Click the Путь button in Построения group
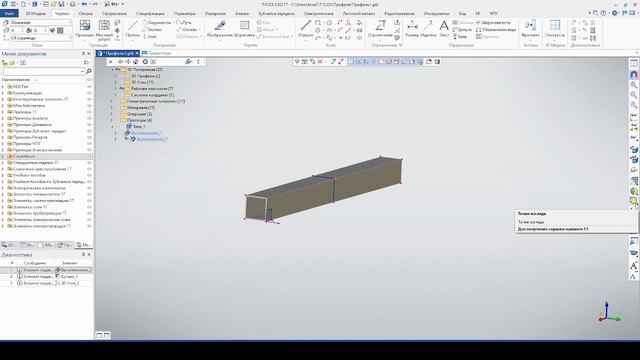640x360 pixels. (184, 23)
